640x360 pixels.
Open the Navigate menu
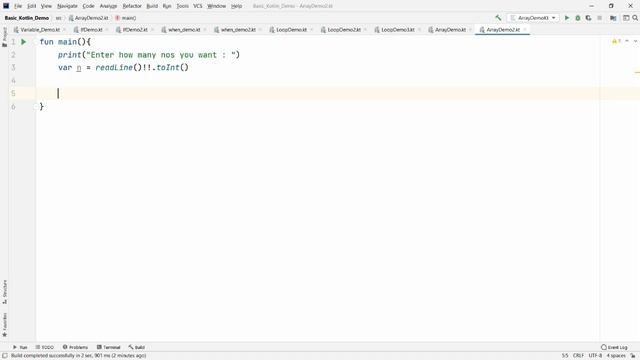tap(67, 6)
